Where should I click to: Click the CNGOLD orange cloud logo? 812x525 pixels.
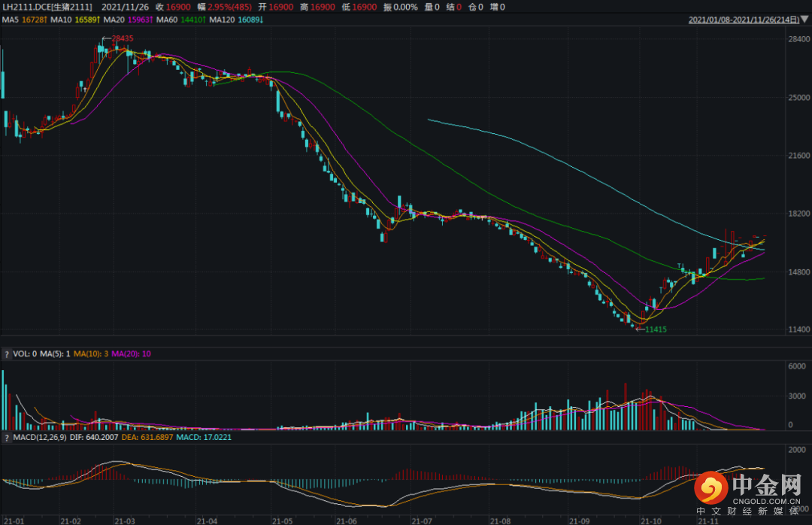click(707, 489)
